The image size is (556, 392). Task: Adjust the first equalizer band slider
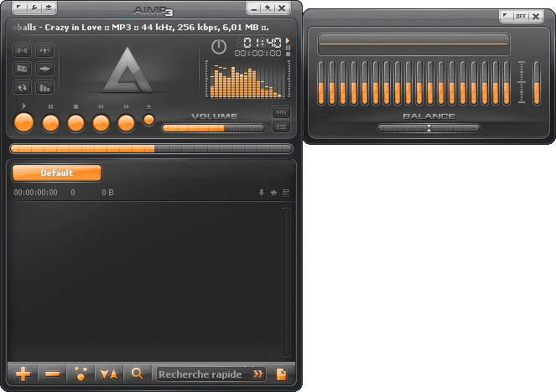coord(321,83)
